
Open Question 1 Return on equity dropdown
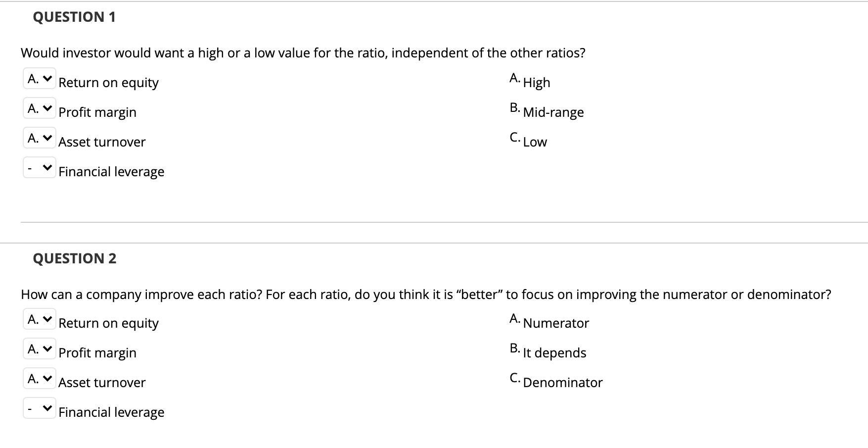point(40,79)
